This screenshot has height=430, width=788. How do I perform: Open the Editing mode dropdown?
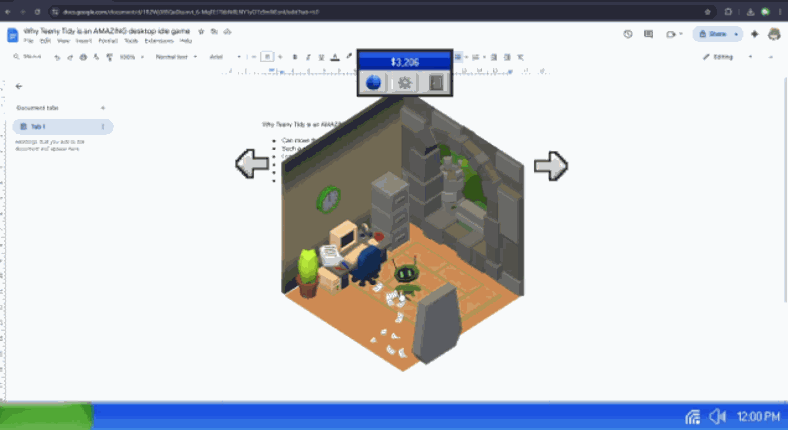click(x=727, y=57)
